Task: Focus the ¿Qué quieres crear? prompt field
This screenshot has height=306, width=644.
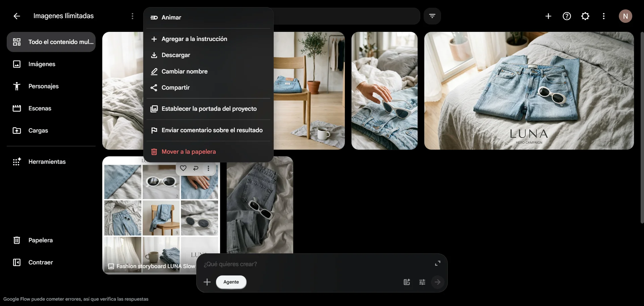Action: (x=315, y=264)
